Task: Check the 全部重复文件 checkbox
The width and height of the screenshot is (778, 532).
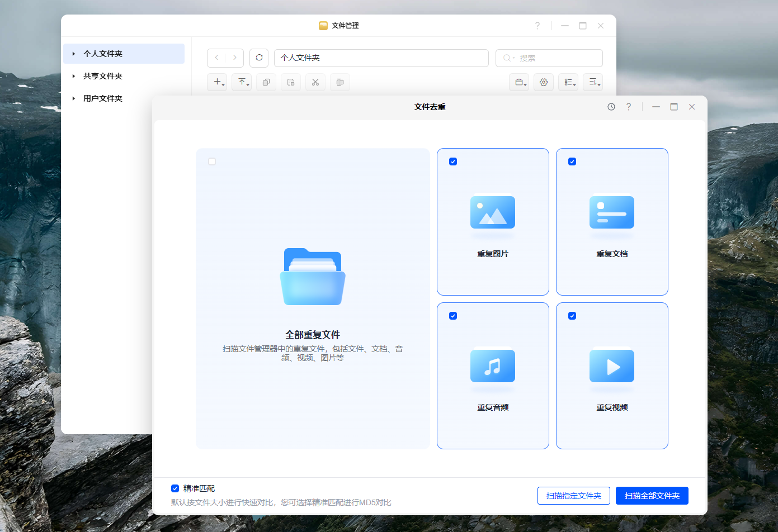Action: tap(212, 161)
